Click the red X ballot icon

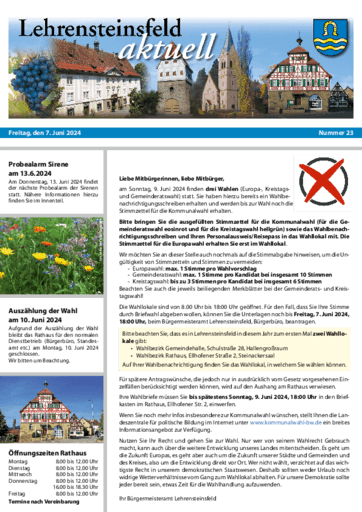click(323, 182)
